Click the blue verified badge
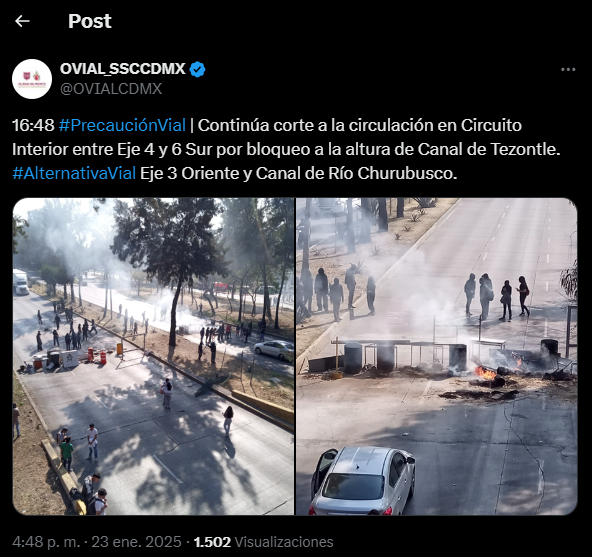 [x=197, y=69]
